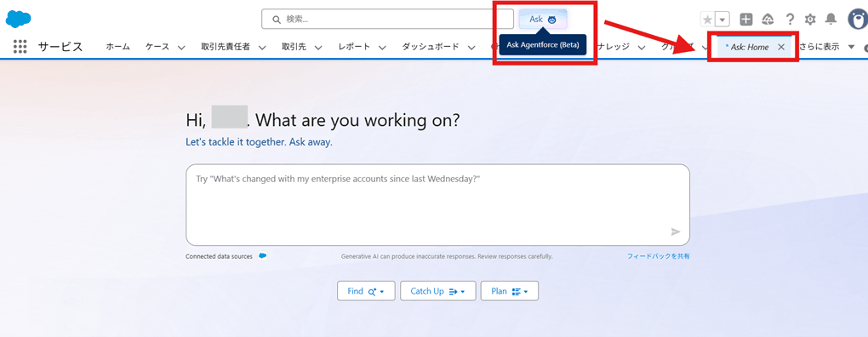The width and height of the screenshot is (868, 337).
Task: Open the フィードバックを共有 link
Action: pyautogui.click(x=658, y=257)
